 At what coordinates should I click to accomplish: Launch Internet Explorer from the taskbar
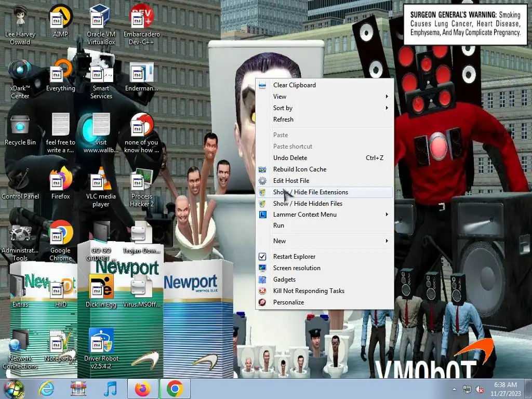(x=46, y=389)
